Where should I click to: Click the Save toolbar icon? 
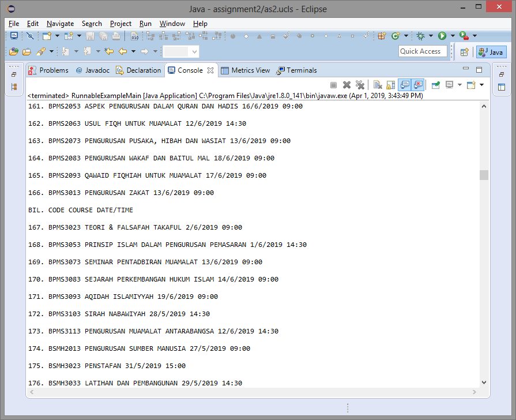tap(90, 36)
